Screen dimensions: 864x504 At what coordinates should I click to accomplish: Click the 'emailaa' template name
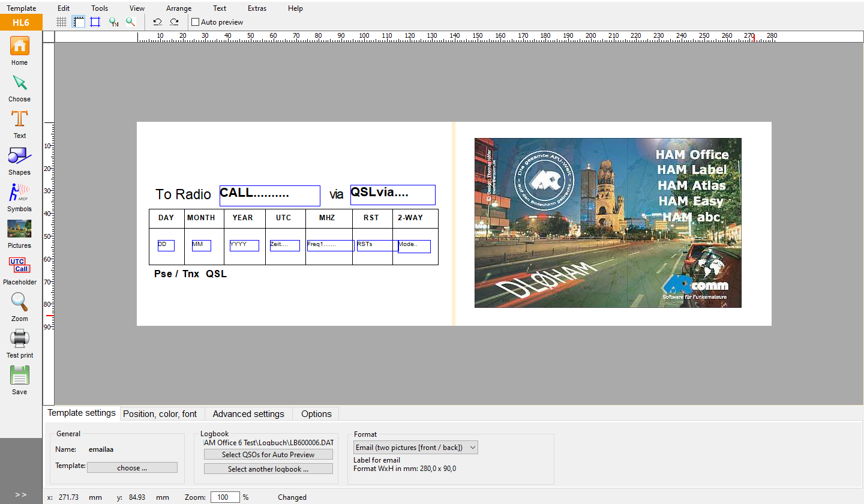pos(101,449)
